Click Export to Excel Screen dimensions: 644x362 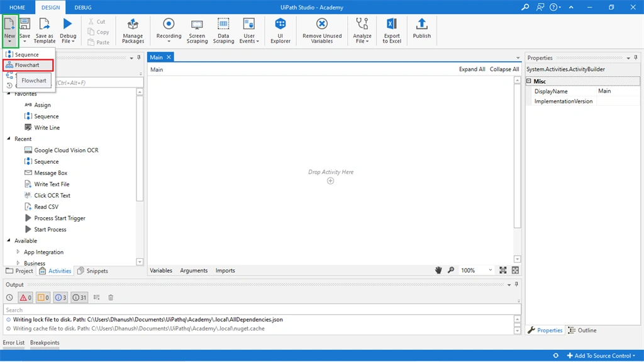tap(391, 30)
